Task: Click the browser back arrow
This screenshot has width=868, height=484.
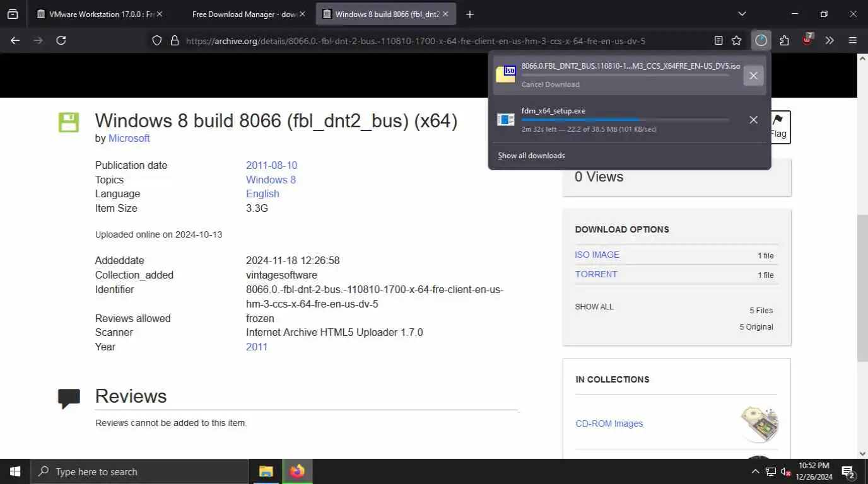Action: pyautogui.click(x=15, y=40)
